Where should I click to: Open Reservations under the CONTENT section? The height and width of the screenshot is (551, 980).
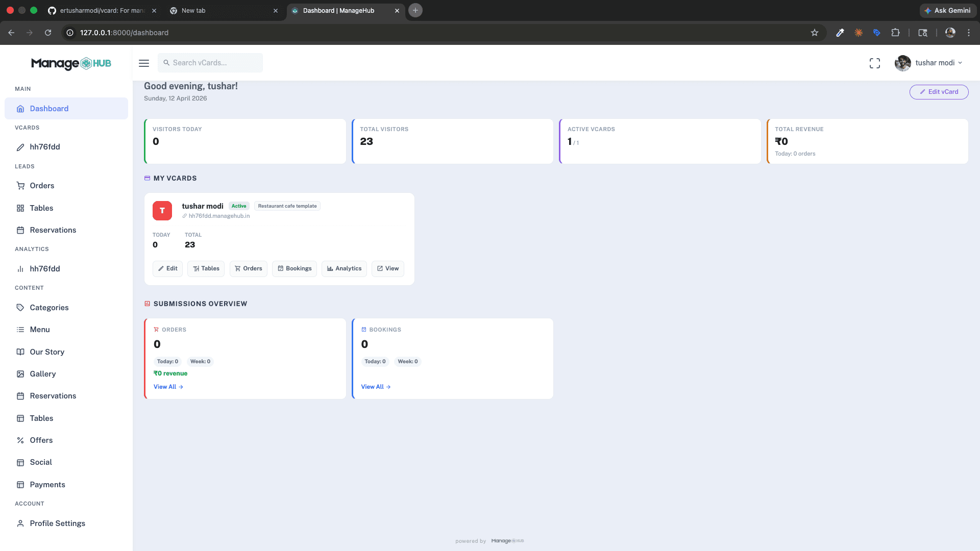tap(66, 396)
